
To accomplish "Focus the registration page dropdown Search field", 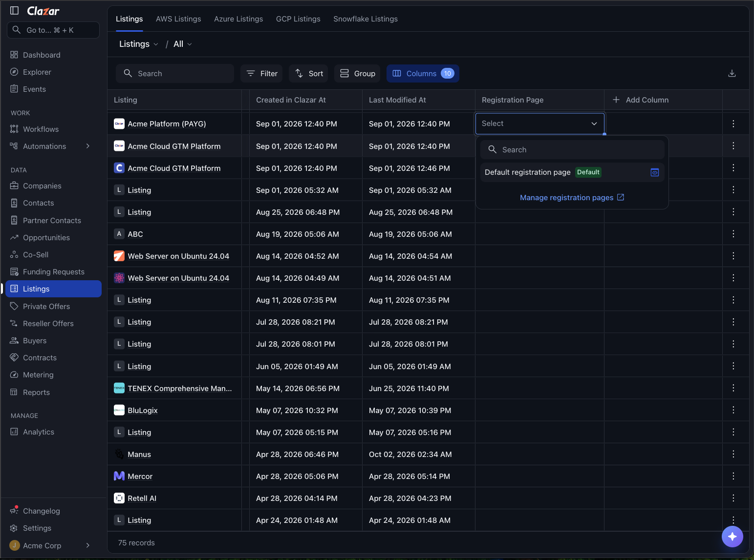I will (x=572, y=149).
